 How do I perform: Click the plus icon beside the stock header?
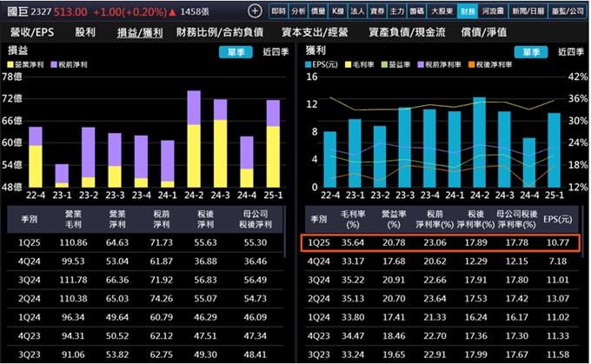[x=254, y=11]
